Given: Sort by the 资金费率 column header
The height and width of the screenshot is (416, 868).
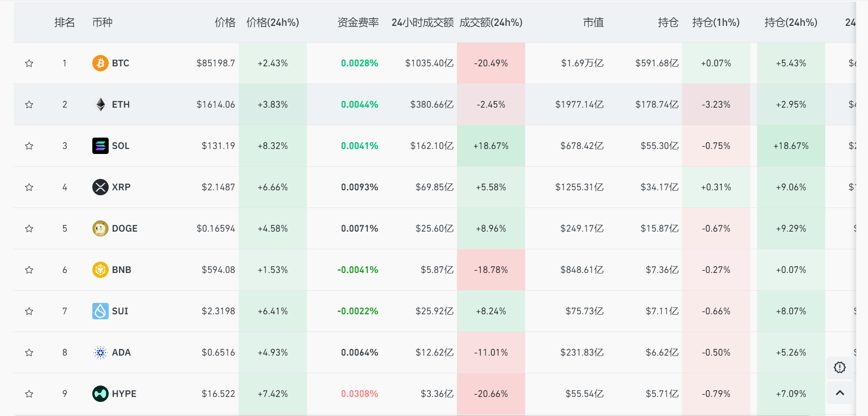Looking at the screenshot, I should (x=358, y=22).
